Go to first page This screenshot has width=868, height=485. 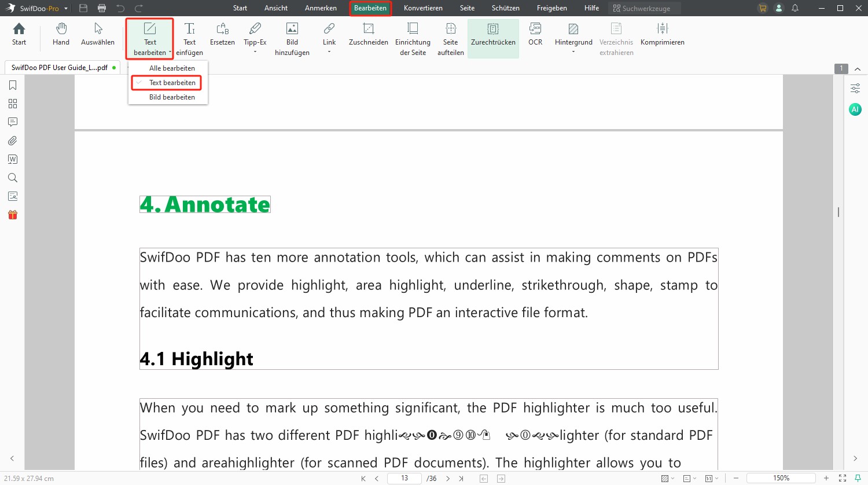pyautogui.click(x=363, y=479)
